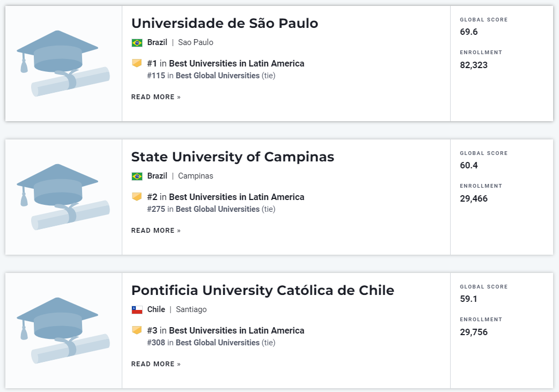
Task: Click the gold badge icon beside #3 ranking
Action: [x=137, y=330]
